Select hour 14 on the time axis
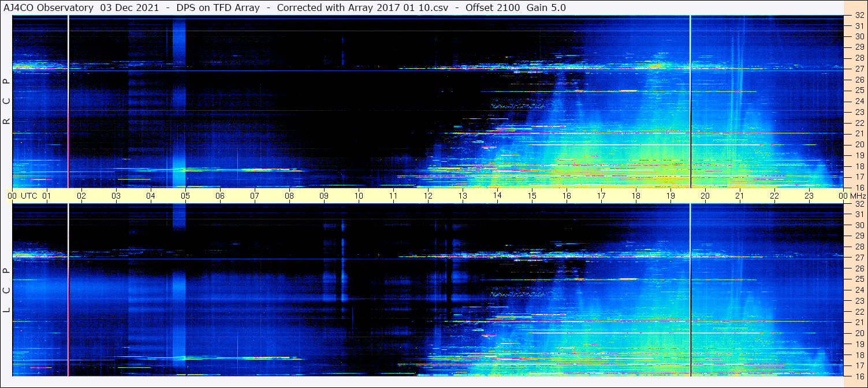This screenshot has width=868, height=388. (x=497, y=196)
